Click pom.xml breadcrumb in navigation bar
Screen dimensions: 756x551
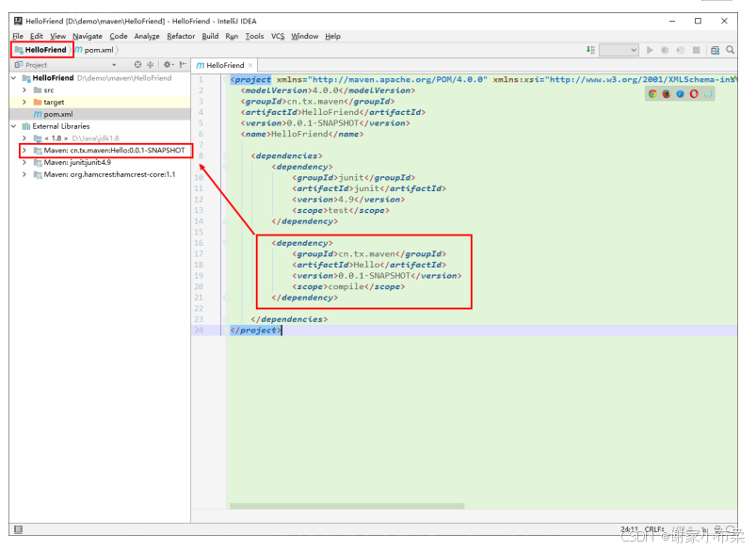95,50
